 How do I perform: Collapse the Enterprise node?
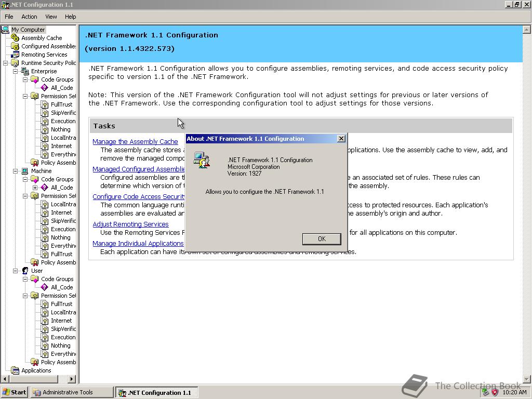pyautogui.click(x=15, y=71)
